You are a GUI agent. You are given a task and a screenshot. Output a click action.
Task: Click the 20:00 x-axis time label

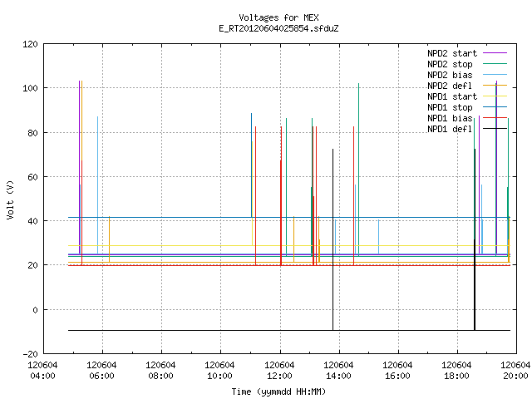click(515, 376)
